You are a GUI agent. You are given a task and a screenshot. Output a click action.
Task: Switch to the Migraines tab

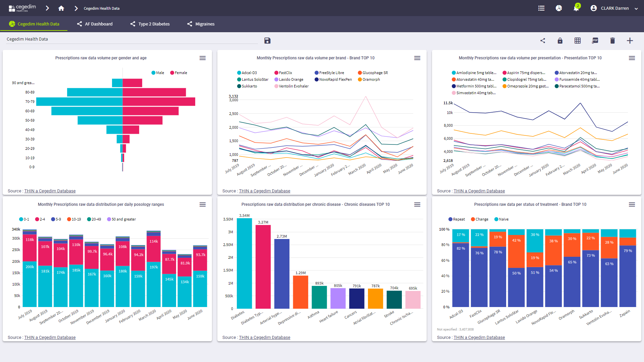pos(201,24)
